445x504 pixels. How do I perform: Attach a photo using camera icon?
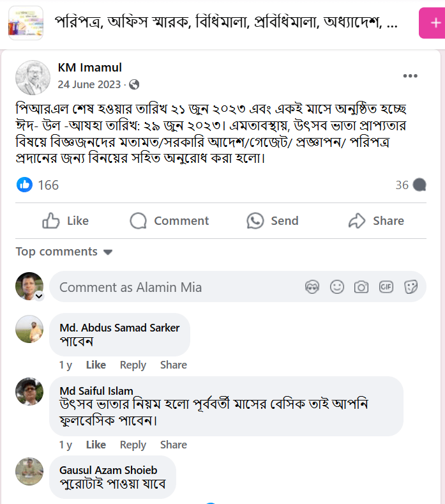(x=361, y=287)
